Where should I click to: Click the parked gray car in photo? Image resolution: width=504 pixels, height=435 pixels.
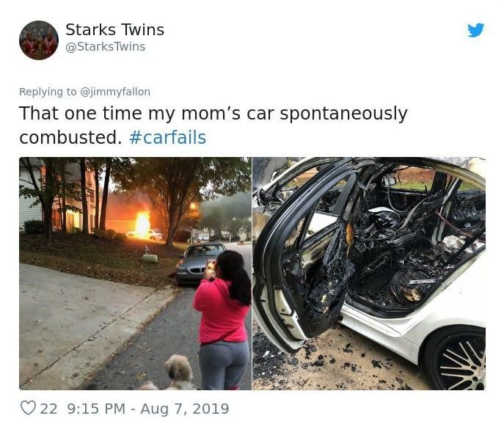[x=200, y=263]
